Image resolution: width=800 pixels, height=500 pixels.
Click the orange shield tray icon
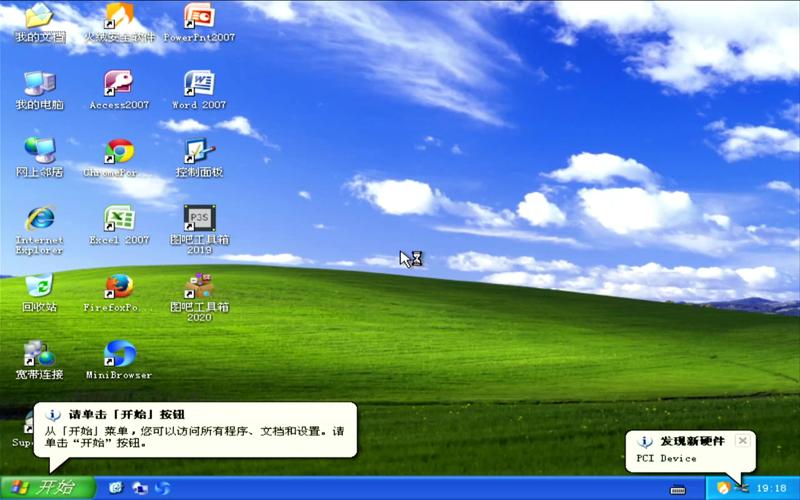723,488
